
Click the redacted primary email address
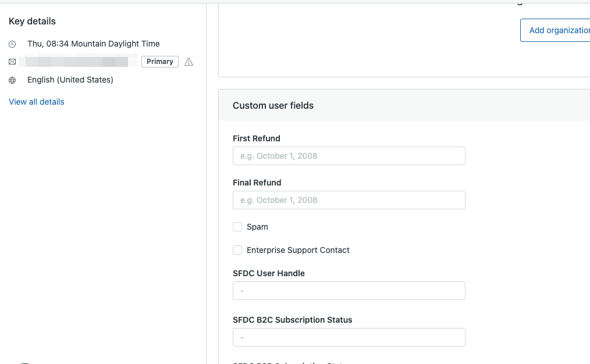click(79, 62)
